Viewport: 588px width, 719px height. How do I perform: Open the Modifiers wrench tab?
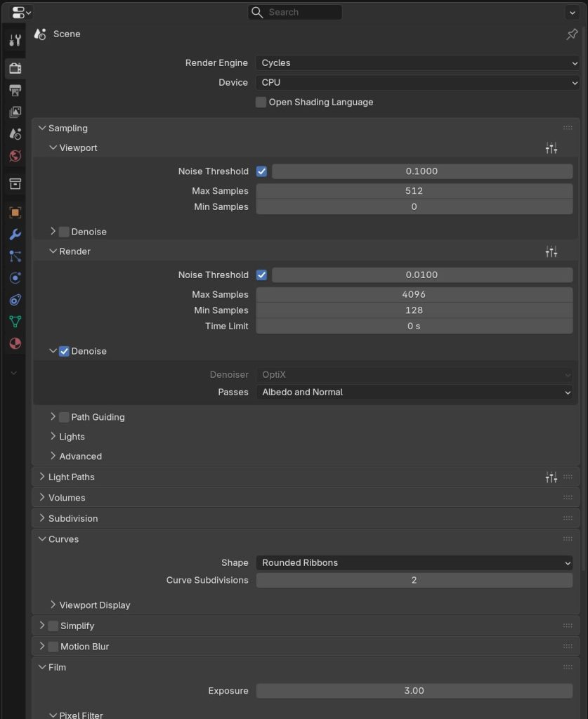[x=15, y=234]
